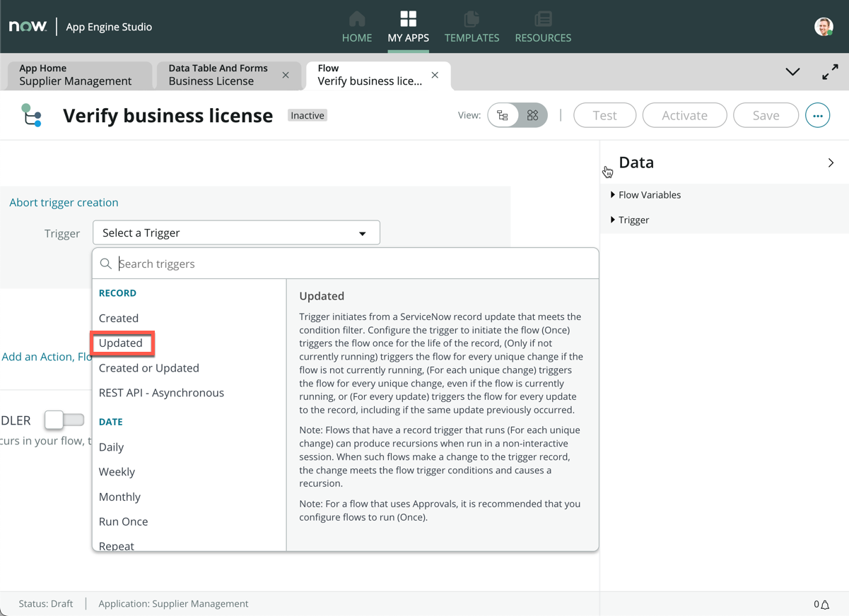The height and width of the screenshot is (616, 849).
Task: Select the Updated record trigger
Action: [121, 343]
